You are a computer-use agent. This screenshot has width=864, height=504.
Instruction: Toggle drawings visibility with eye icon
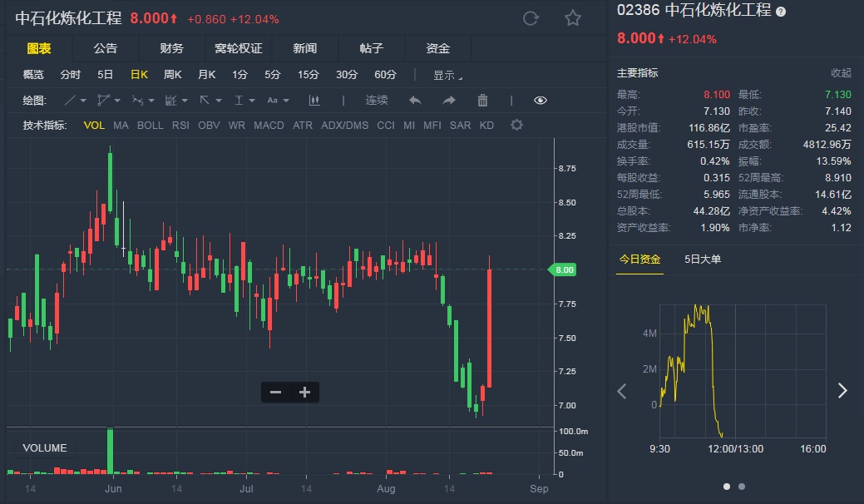(x=541, y=101)
